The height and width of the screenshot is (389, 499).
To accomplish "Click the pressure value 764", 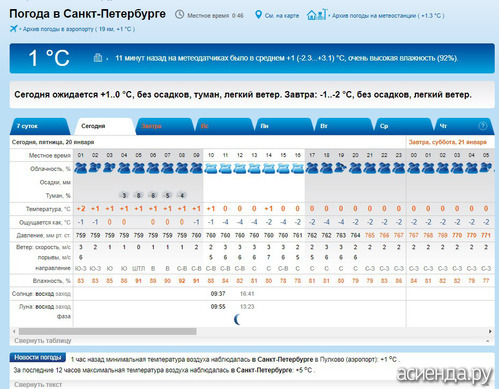I will [x=355, y=235].
